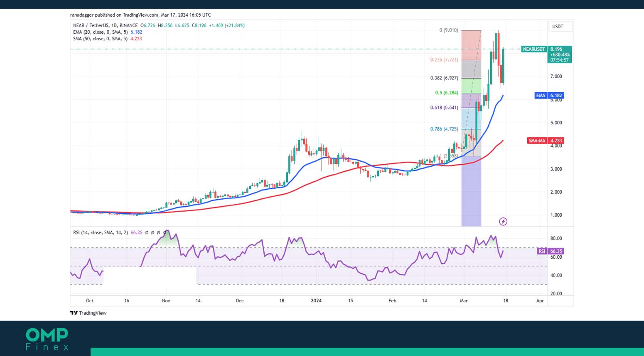Click the 5.000 price axis label

click(x=556, y=123)
